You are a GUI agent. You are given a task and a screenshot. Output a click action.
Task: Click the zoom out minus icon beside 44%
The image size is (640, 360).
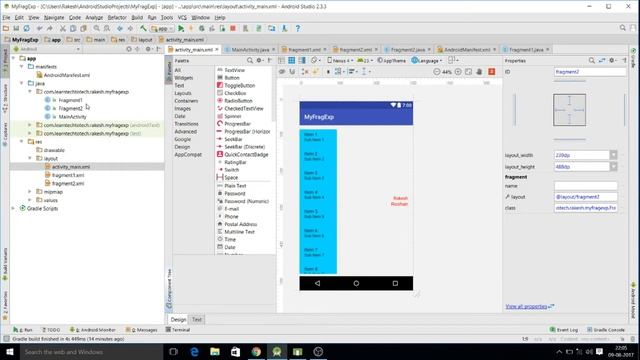pyautogui.click(x=436, y=71)
